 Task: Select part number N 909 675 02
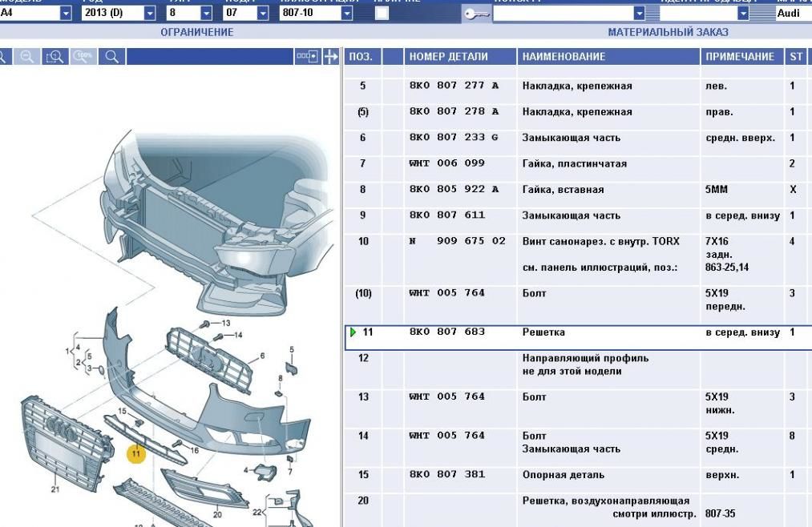[457, 241]
